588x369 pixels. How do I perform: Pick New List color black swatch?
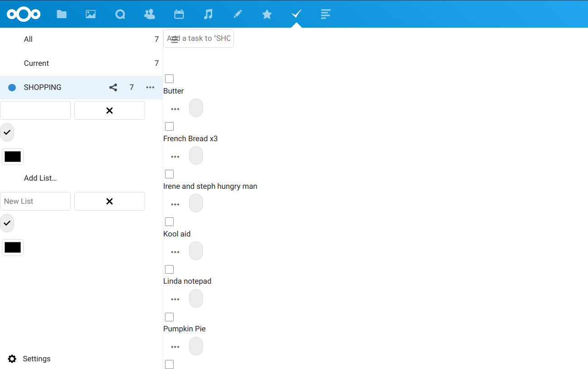coord(13,247)
